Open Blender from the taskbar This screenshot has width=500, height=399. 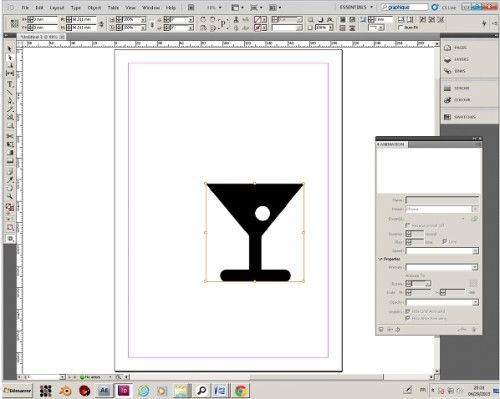(x=65, y=390)
